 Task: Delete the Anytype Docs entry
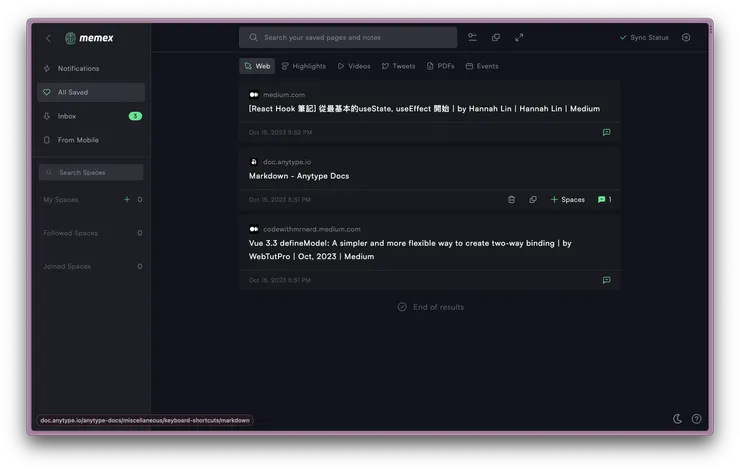(512, 200)
